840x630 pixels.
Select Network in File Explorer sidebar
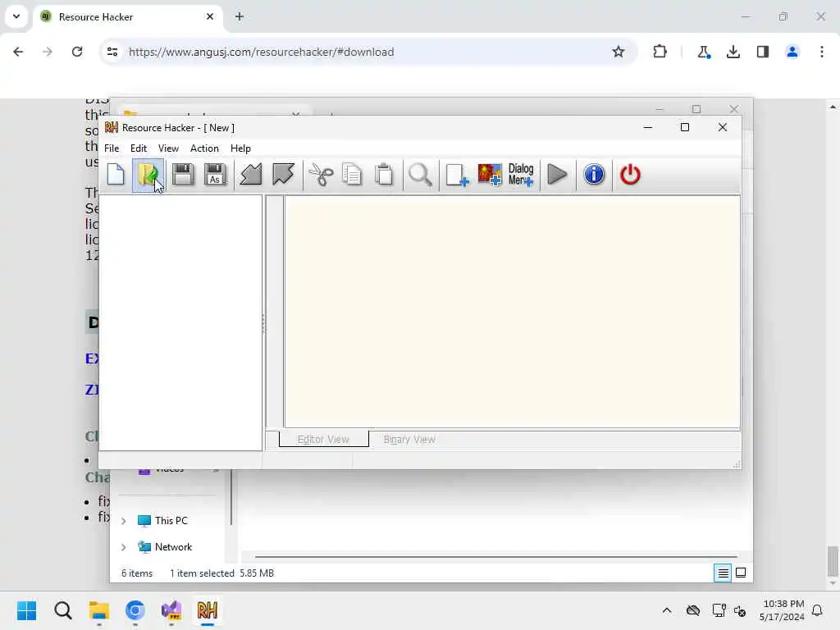click(165, 547)
